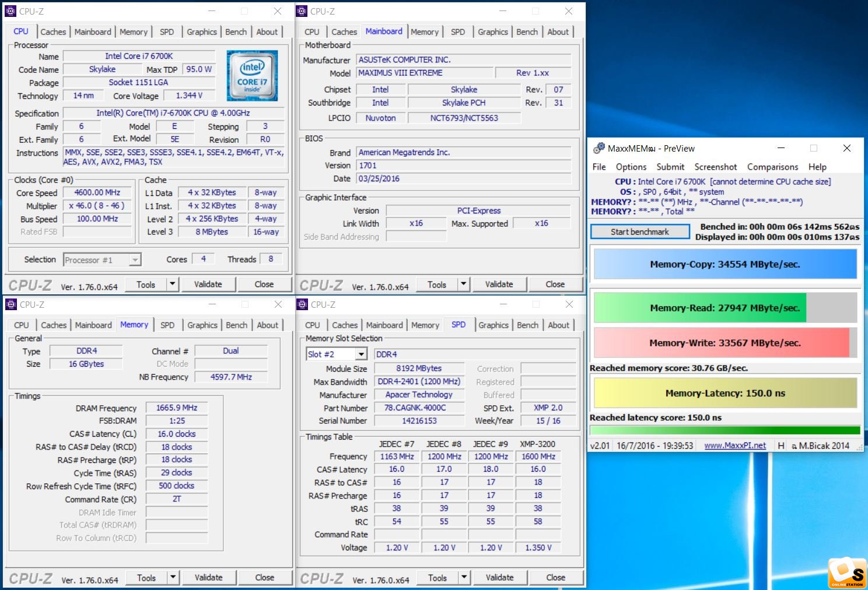The height and width of the screenshot is (590, 868).
Task: Open Tools dropdown arrow in Memory window
Action: pos(173,578)
